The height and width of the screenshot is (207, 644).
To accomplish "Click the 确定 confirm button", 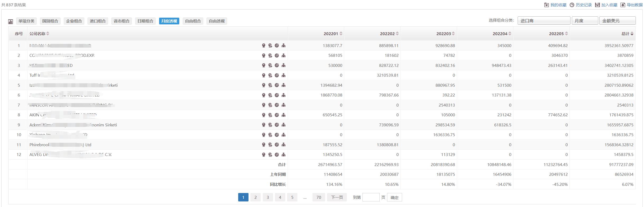I will click(x=394, y=197).
